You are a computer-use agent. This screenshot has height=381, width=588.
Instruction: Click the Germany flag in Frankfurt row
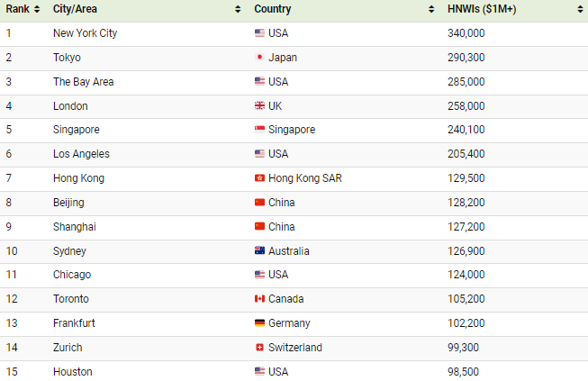(x=259, y=323)
